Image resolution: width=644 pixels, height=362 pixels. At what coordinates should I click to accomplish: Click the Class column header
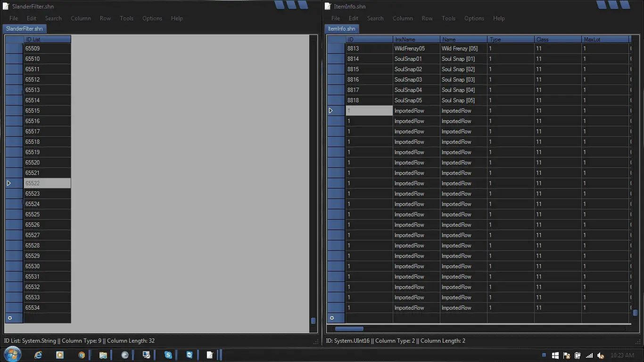click(558, 39)
